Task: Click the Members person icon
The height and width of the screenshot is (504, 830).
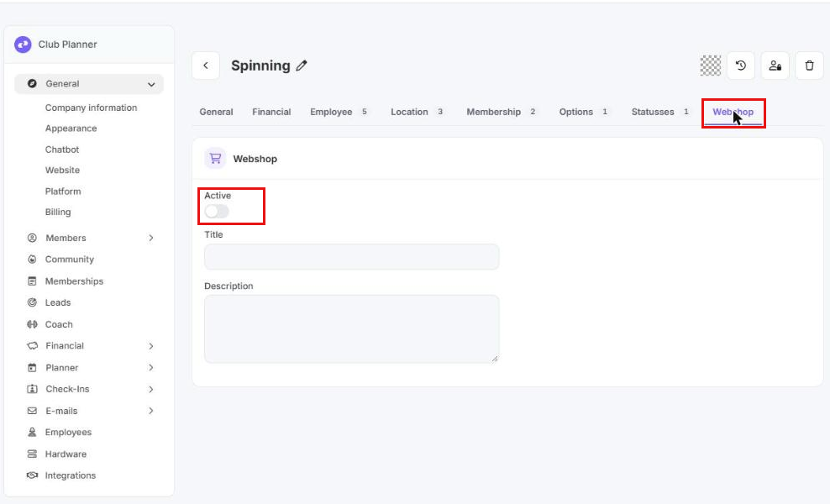Action: [x=32, y=238]
